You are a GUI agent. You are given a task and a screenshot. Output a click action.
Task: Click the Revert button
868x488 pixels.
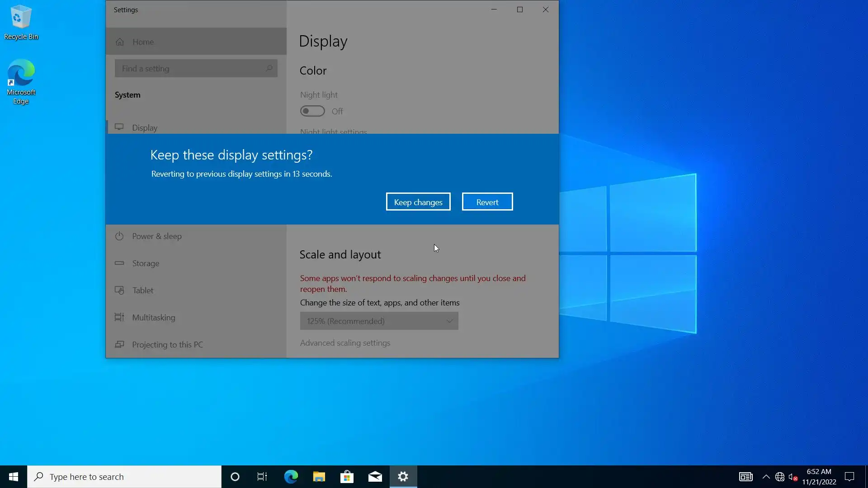click(x=487, y=202)
